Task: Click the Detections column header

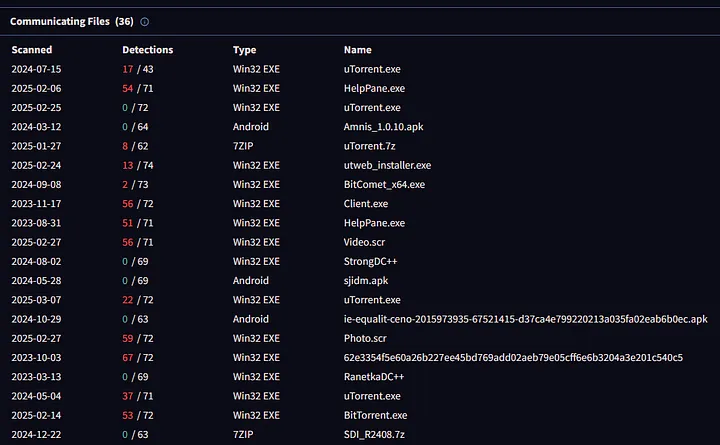Action: point(147,50)
